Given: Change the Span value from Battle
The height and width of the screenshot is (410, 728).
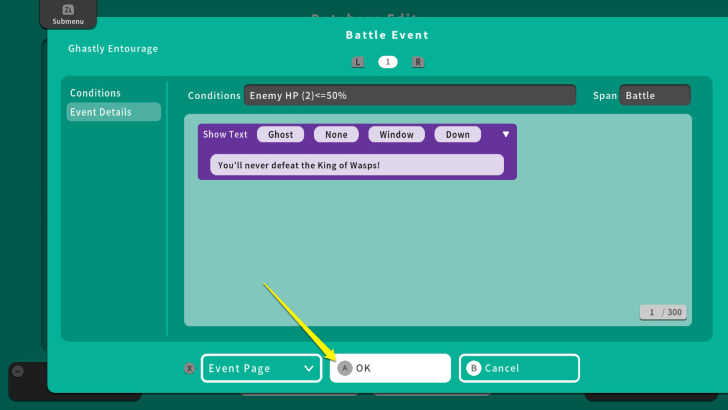Looking at the screenshot, I should (x=655, y=95).
